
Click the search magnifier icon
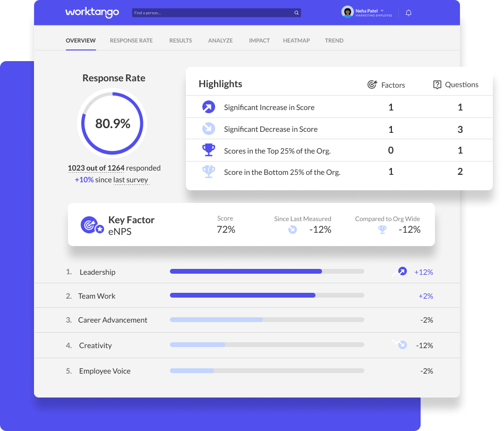click(296, 13)
